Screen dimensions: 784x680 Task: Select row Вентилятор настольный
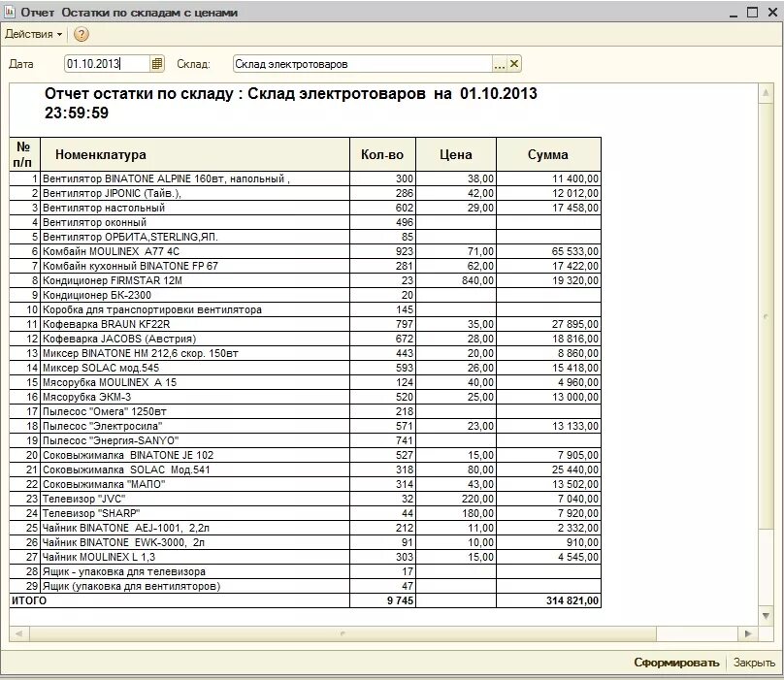coord(305,208)
